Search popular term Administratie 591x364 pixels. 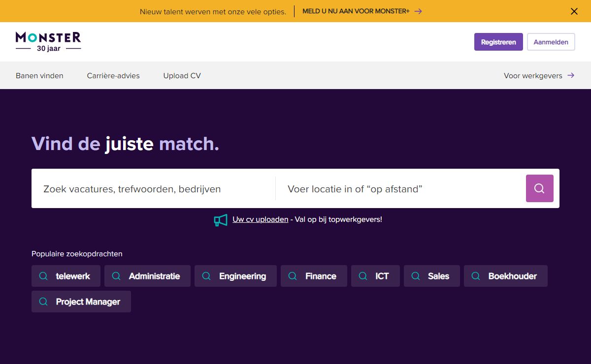coord(147,276)
